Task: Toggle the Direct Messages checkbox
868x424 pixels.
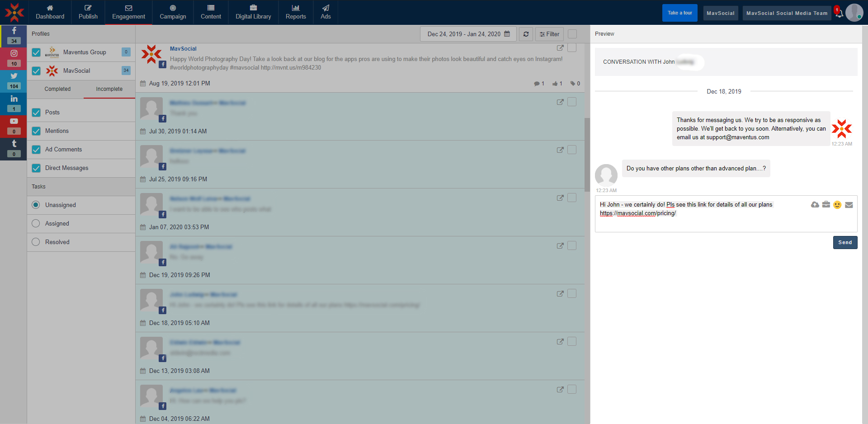Action: [37, 168]
